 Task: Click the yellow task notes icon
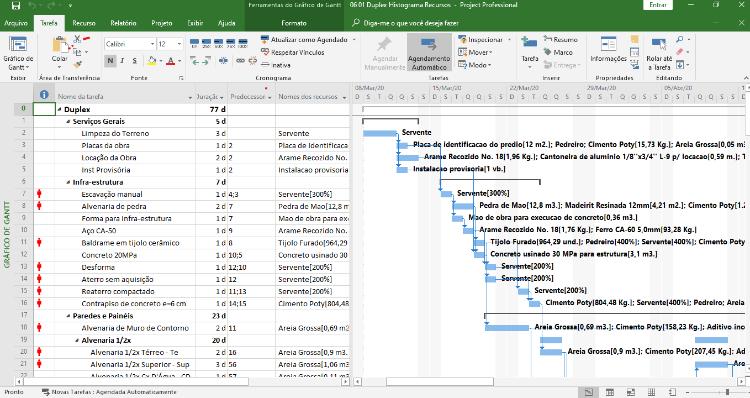[635, 39]
